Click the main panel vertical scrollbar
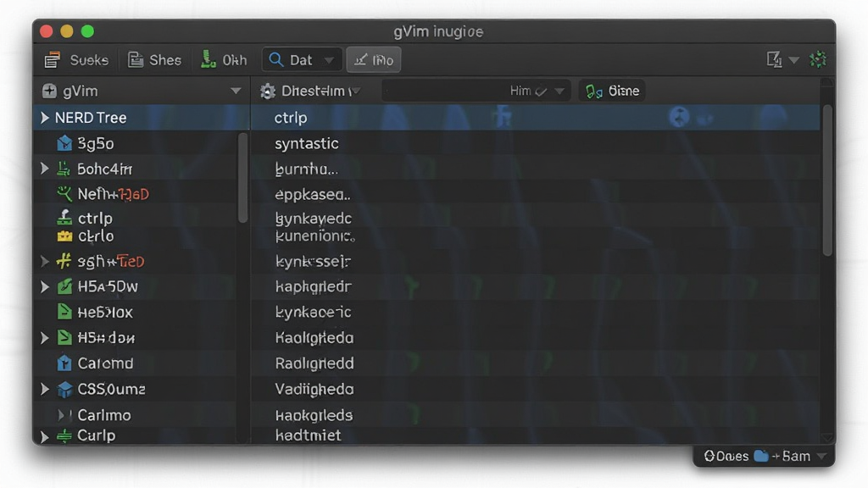This screenshot has height=488, width=868. coord(827,180)
